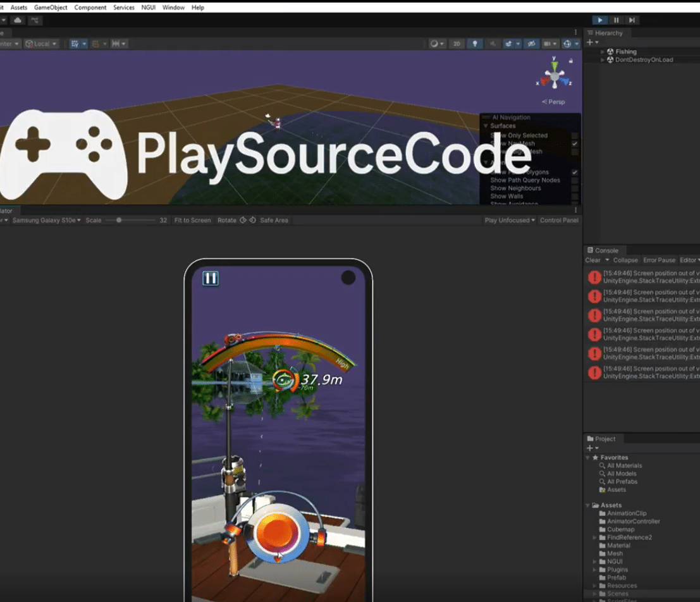Click the Pause button in toolbar

pos(616,20)
